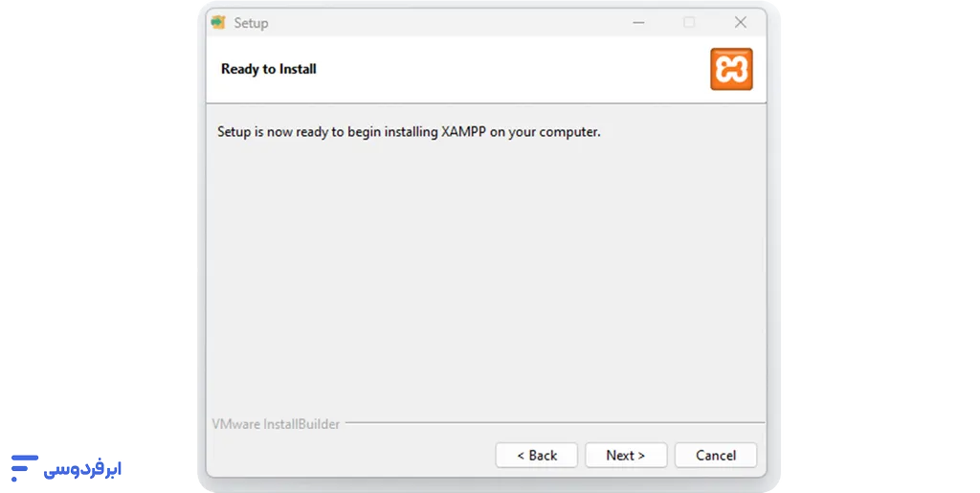
Task: Click the footer area left of Back button
Action: pos(350,456)
